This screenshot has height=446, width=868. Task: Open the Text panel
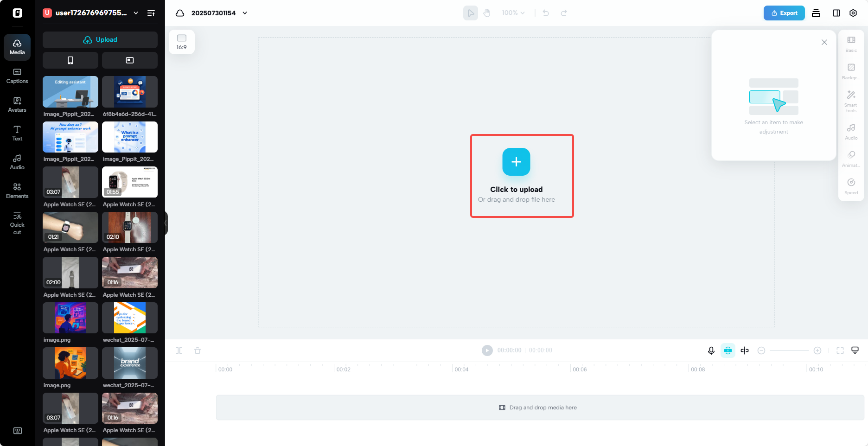(x=17, y=134)
